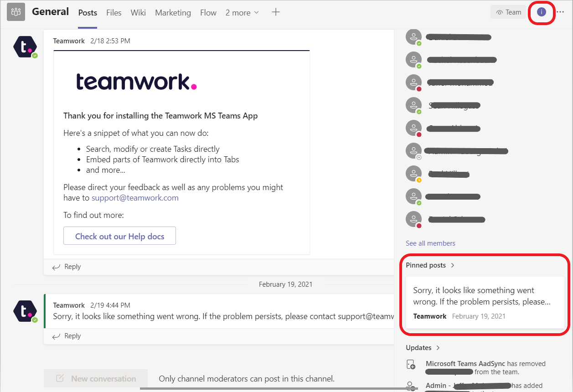Click "Only channel moderators can post" notice
The height and width of the screenshot is (392, 573).
[247, 379]
